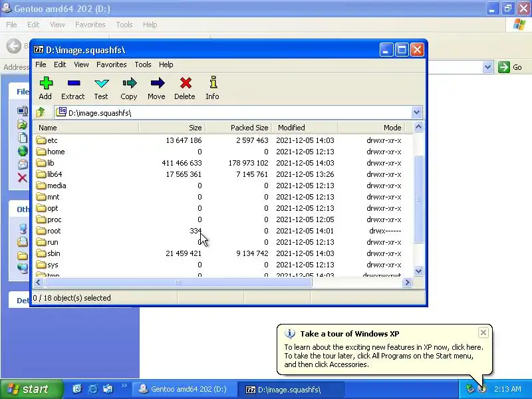Click the 411 466 633 size value
This screenshot has width=532, height=399.
[x=182, y=163]
